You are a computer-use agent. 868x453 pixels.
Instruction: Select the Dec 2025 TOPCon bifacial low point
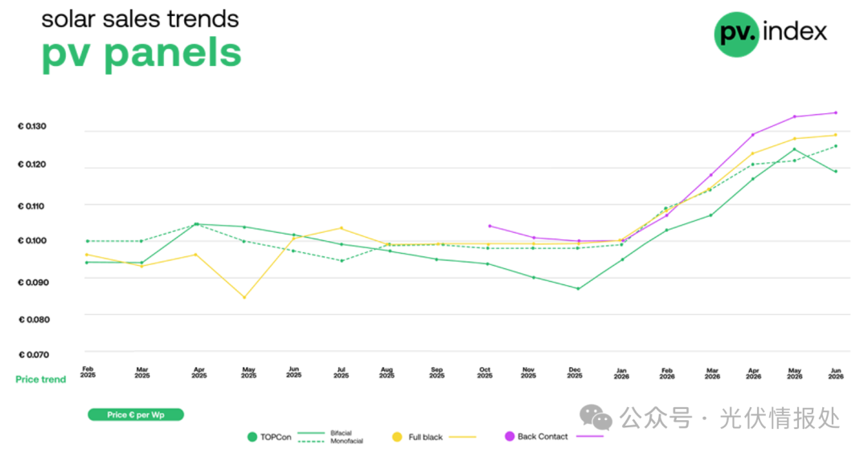[578, 288]
